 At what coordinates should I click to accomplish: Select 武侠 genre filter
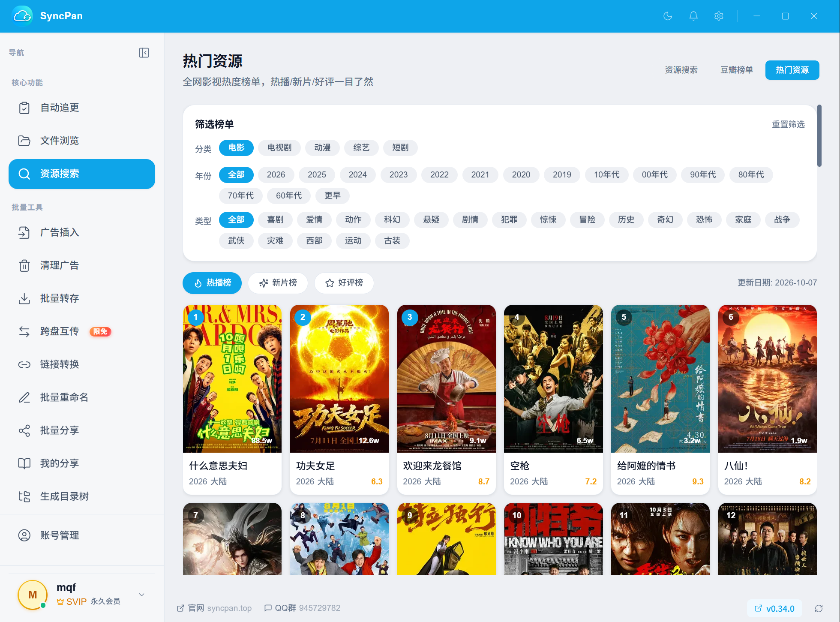click(236, 241)
